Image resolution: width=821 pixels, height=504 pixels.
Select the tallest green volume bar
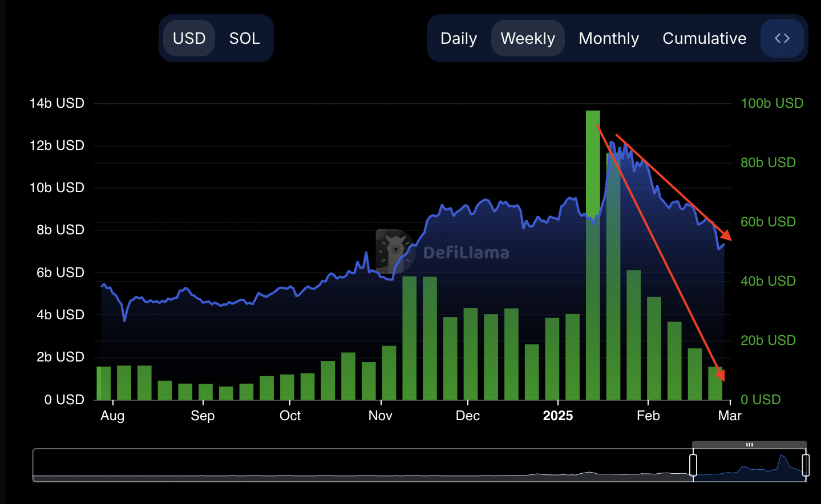(x=593, y=257)
